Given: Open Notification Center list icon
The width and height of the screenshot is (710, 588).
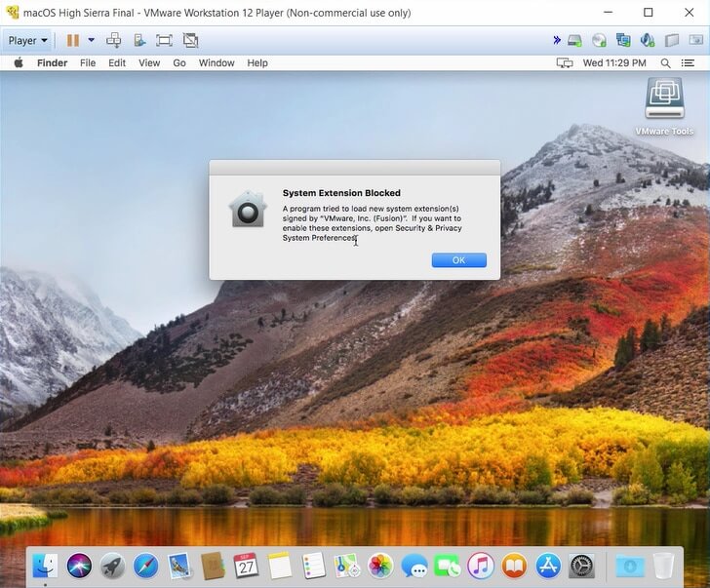Looking at the screenshot, I should (x=688, y=63).
